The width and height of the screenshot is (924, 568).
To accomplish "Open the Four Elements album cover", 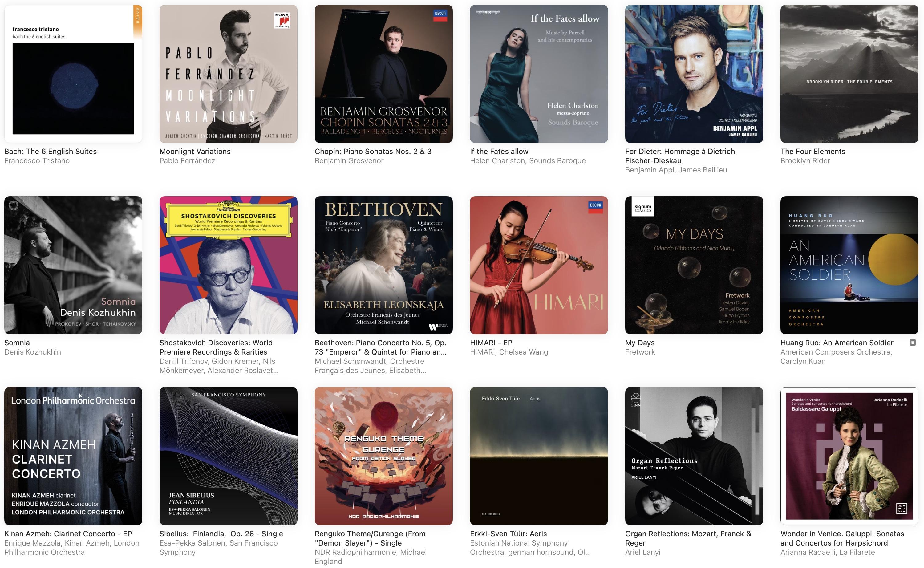I will tap(849, 74).
